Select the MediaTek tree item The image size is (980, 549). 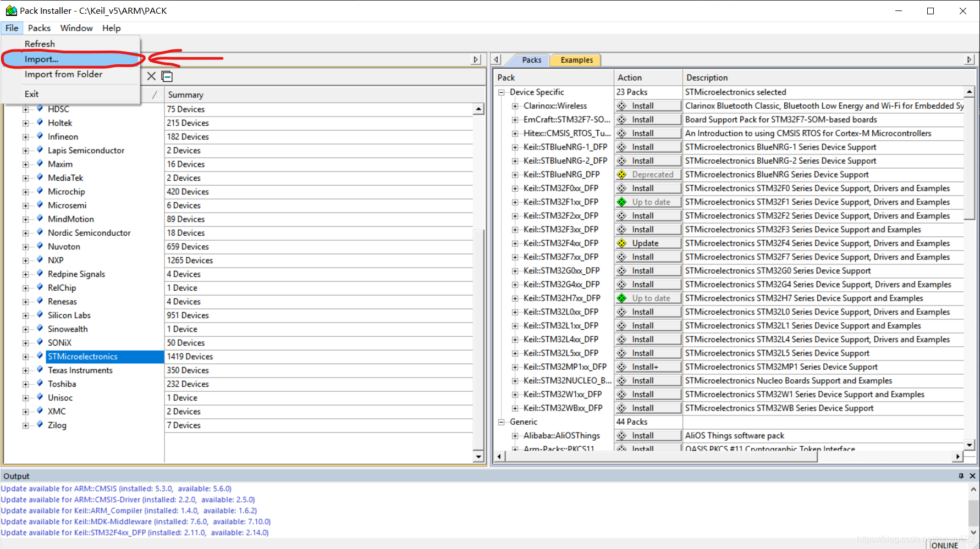point(65,178)
